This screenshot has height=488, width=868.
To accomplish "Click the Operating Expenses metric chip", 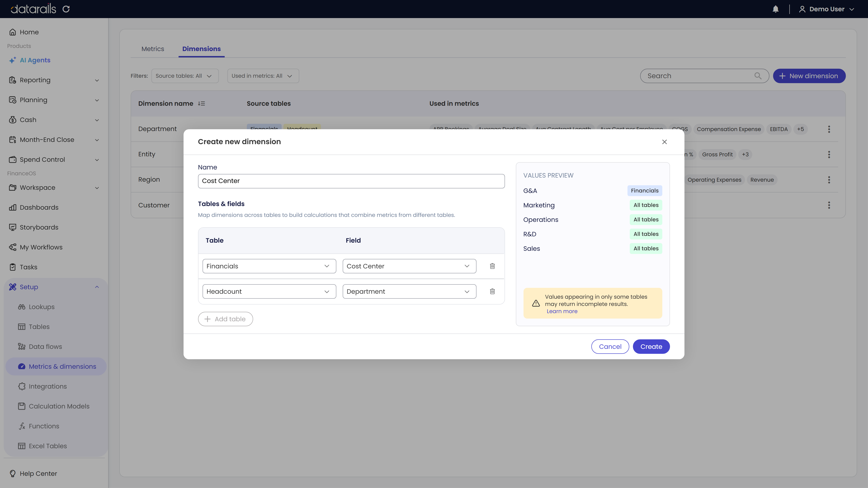I will (714, 180).
